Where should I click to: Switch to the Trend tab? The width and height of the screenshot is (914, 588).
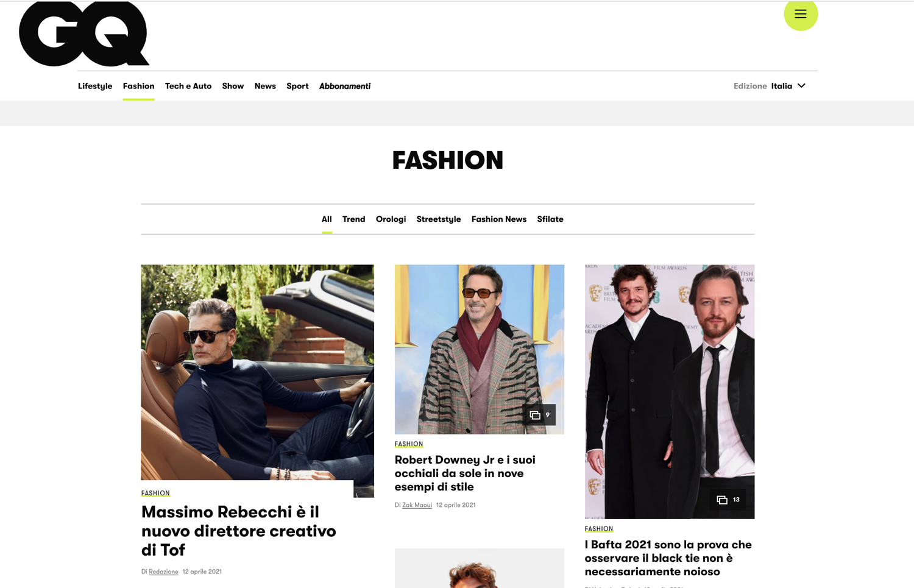[x=353, y=219]
